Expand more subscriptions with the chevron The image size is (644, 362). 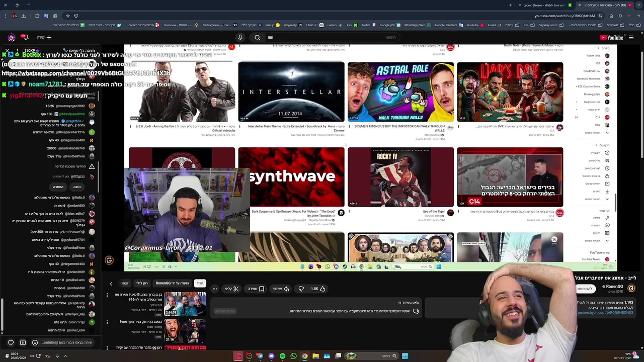(607, 133)
